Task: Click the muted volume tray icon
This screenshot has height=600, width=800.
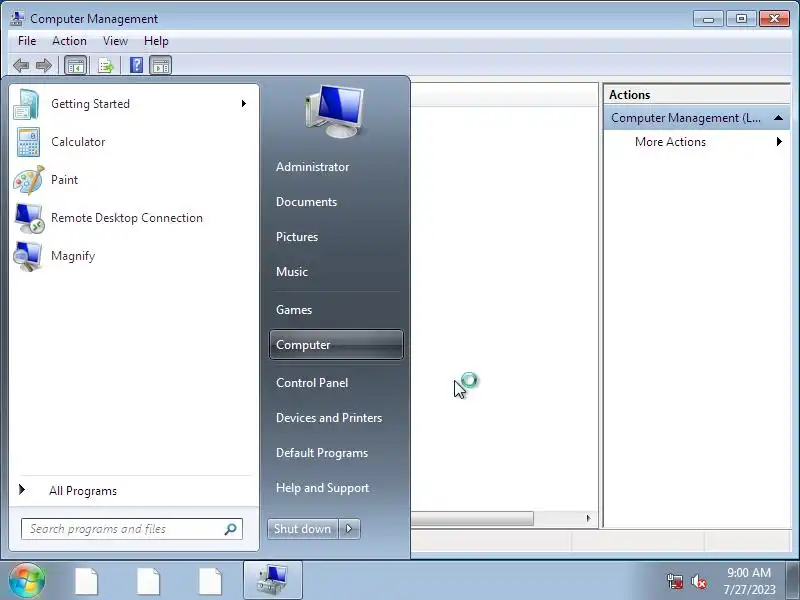Action: 698,581
